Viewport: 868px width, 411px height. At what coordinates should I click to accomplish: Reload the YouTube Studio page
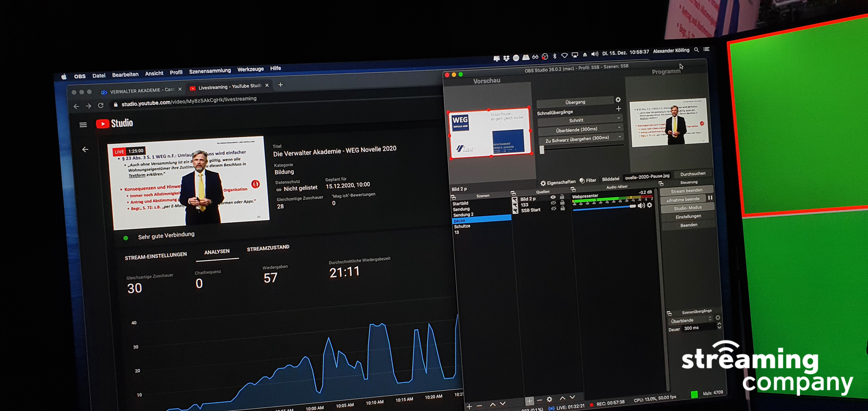click(x=101, y=105)
